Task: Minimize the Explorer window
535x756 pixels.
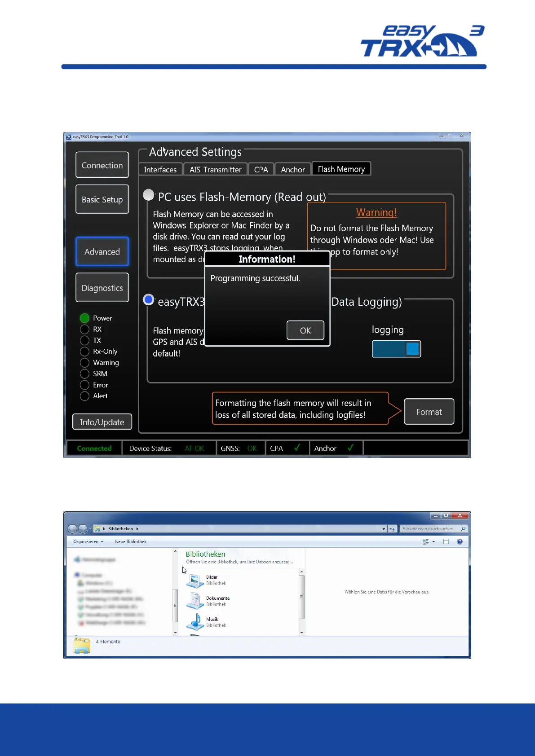Action: click(x=435, y=516)
